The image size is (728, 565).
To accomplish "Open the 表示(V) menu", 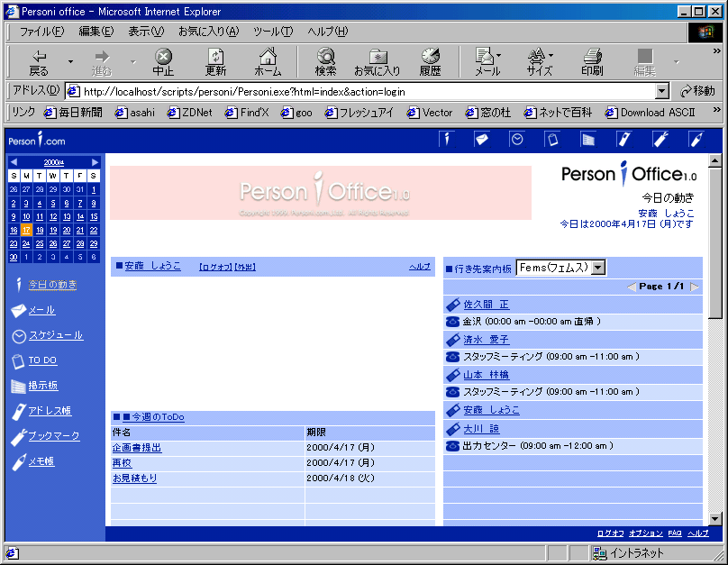I will pyautogui.click(x=146, y=32).
